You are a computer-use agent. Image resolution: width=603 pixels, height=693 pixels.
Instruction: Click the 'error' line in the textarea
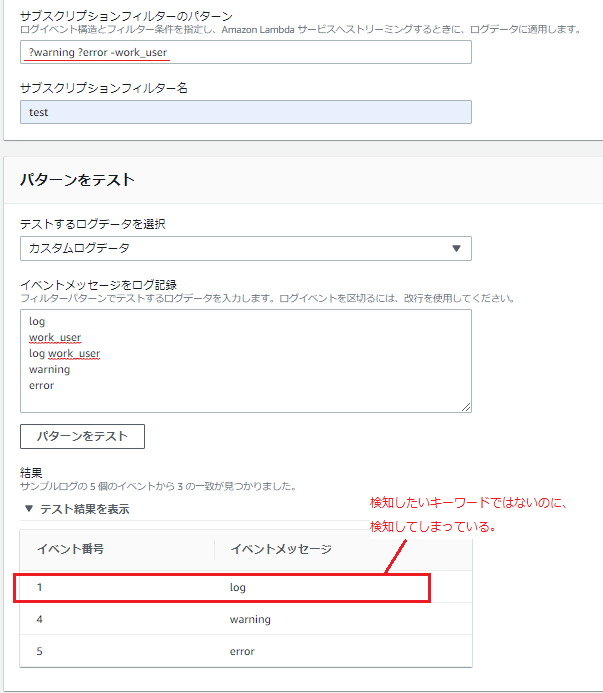click(42, 385)
